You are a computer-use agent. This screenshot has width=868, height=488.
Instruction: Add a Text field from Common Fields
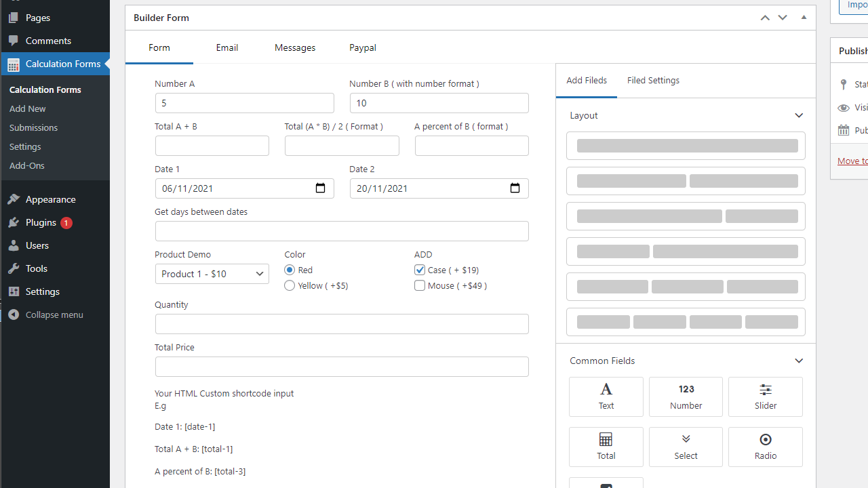(606, 396)
